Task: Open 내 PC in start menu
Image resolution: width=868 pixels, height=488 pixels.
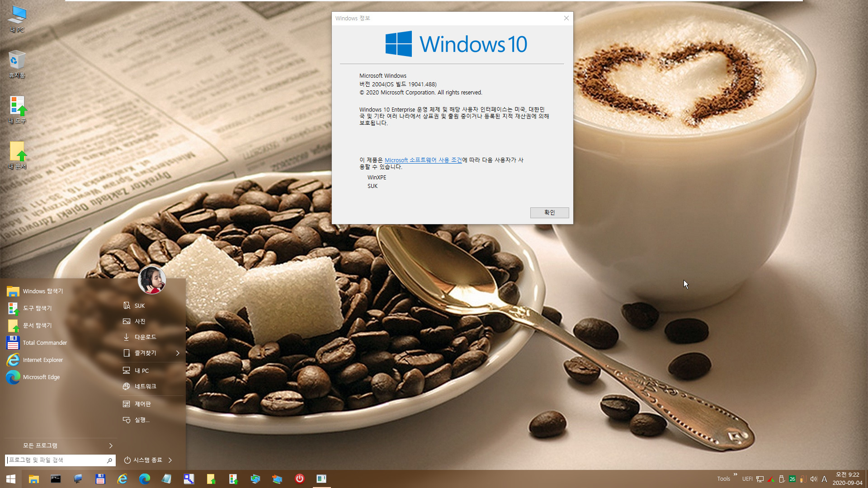Action: [151, 371]
